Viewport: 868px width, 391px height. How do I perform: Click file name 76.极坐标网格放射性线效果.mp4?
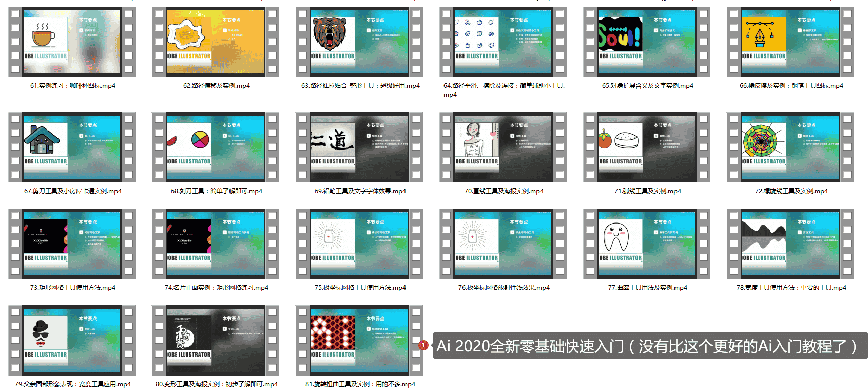pyautogui.click(x=504, y=288)
